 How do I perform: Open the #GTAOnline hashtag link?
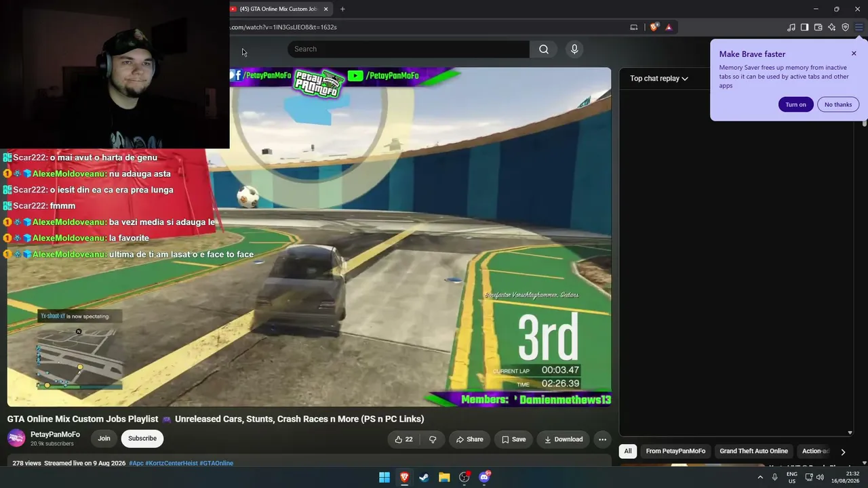point(216,464)
